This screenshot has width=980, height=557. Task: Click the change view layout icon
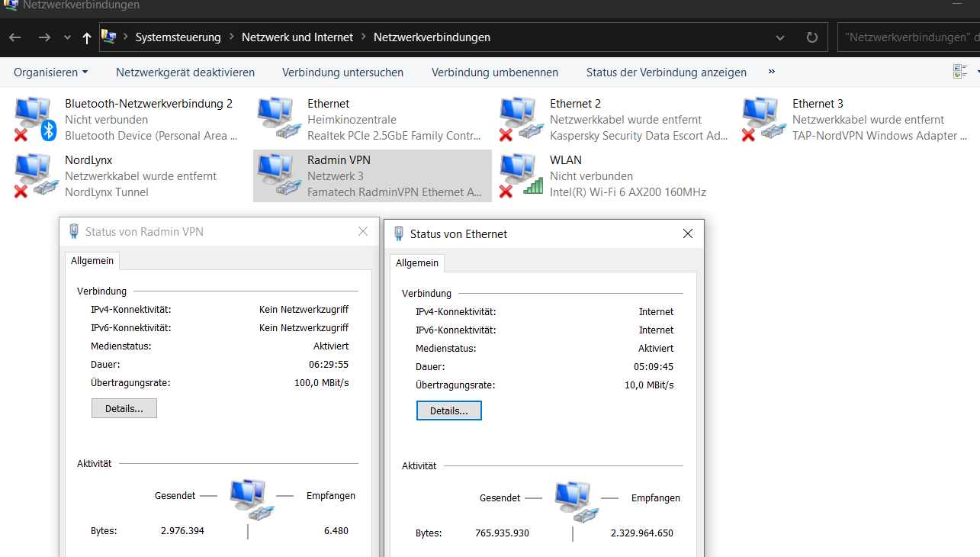(x=960, y=72)
